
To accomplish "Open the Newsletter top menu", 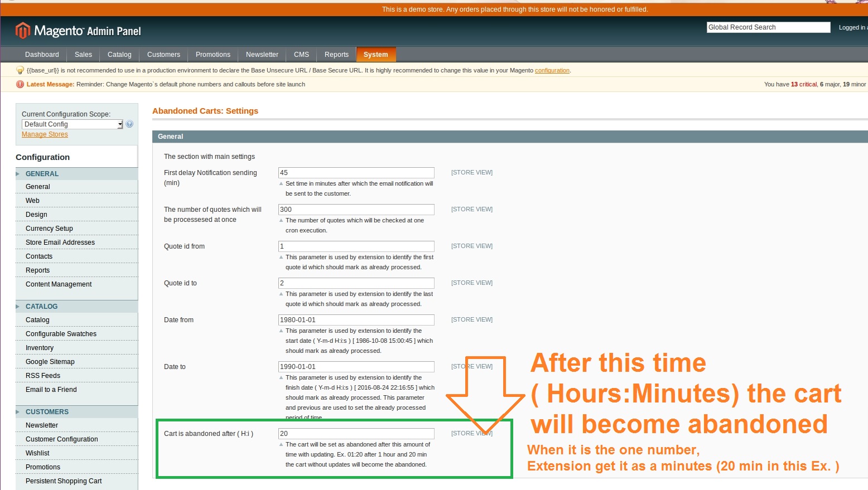I will tap(262, 55).
